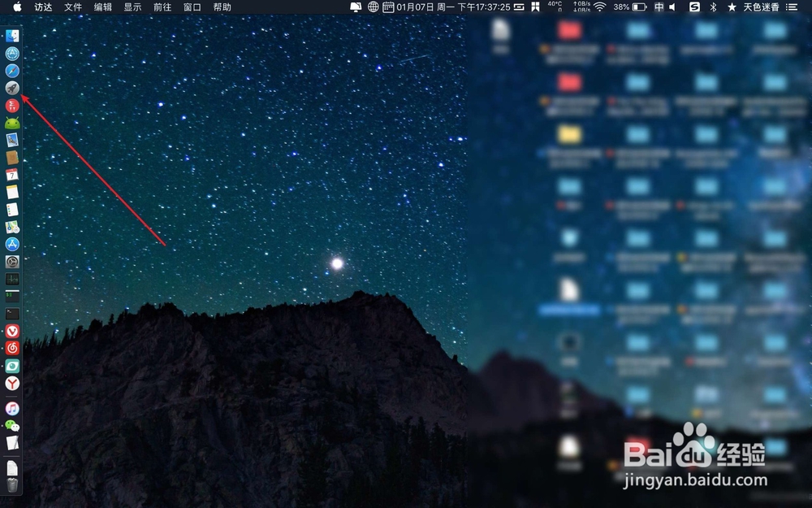Open the document stack in the Dock
The height and width of the screenshot is (508, 812).
click(12, 468)
